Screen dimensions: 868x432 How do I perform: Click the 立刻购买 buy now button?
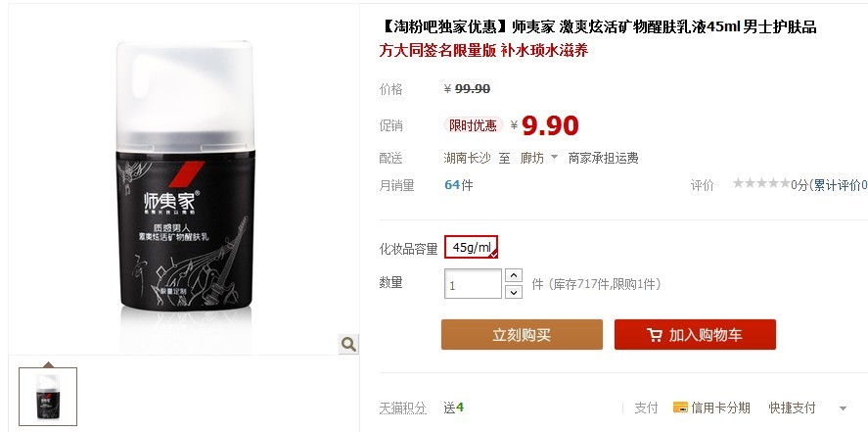click(x=522, y=334)
